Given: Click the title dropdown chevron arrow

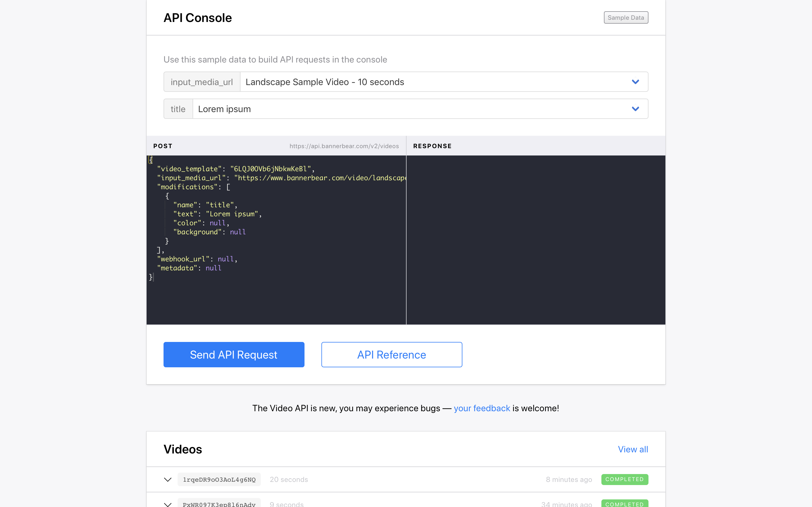Looking at the screenshot, I should coord(635,109).
